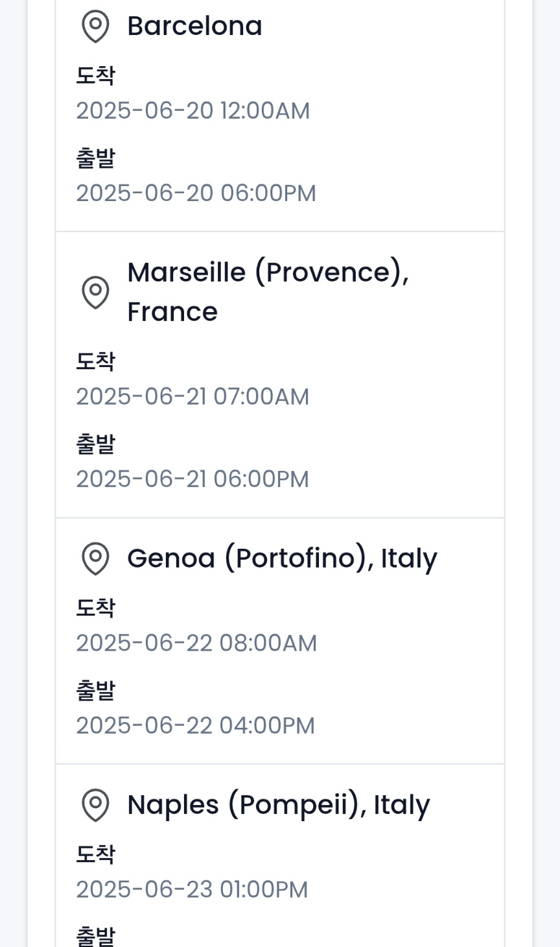This screenshot has width=560, height=947.
Task: Click Marseille departure time 2025-06-21 06:00PM
Action: [x=192, y=479]
